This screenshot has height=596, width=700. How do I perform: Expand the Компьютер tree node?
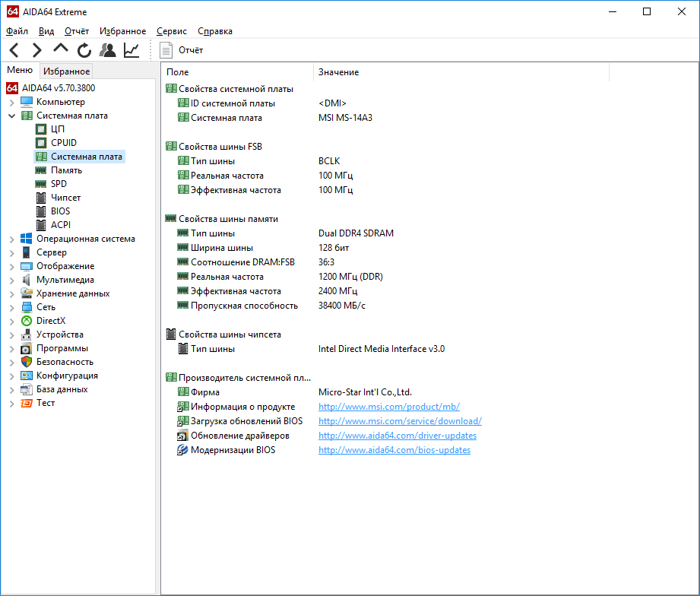12,103
